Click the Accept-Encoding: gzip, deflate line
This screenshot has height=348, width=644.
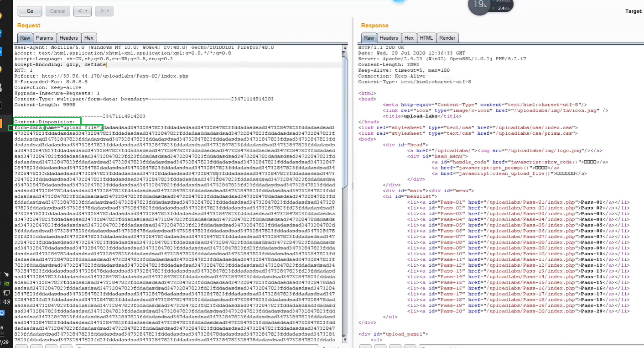[60, 65]
